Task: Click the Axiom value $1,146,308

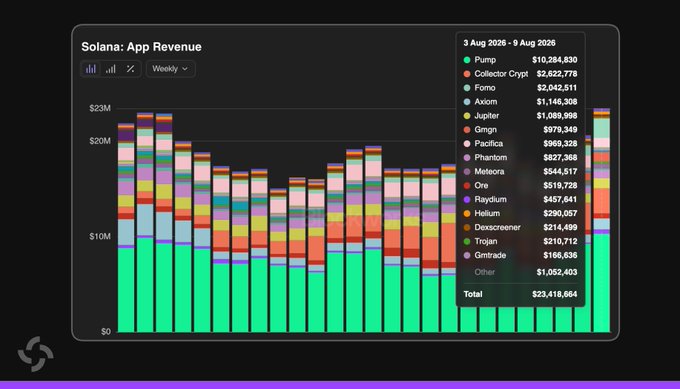Action: tap(557, 101)
